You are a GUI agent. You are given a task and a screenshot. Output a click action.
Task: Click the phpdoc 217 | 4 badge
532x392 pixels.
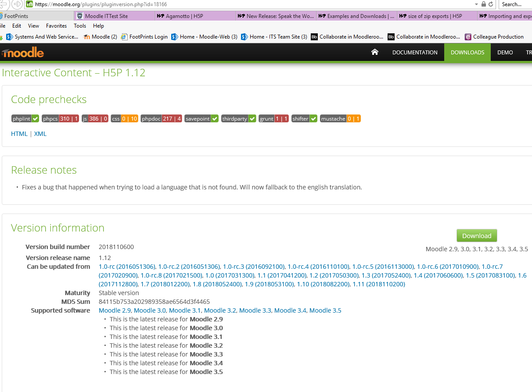162,119
